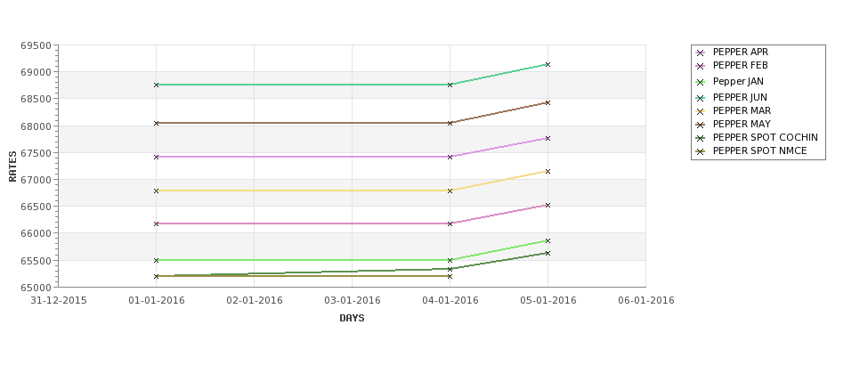
Task: Click PEPPER MAY data point on 04-01-2016
Action: (450, 123)
